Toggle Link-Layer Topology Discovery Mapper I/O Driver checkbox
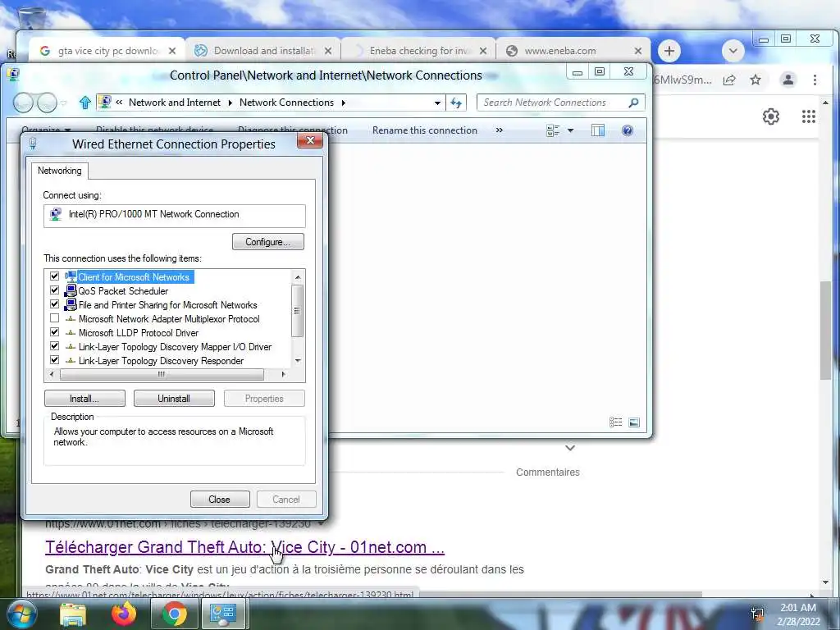Image resolution: width=840 pixels, height=630 pixels. (55, 346)
